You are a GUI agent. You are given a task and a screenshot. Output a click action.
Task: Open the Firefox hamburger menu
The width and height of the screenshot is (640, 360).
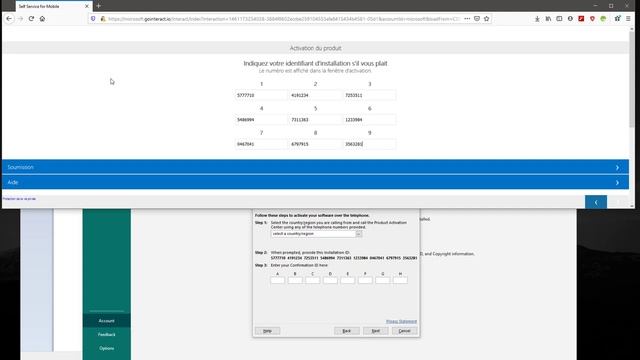tap(629, 19)
